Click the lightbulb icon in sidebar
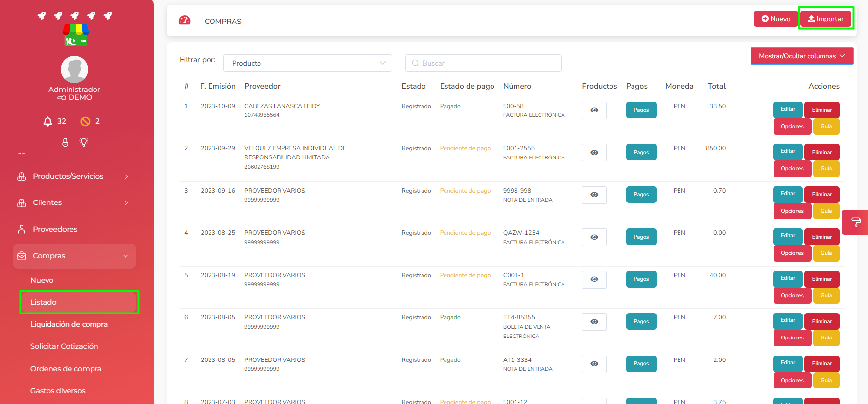 tap(84, 142)
